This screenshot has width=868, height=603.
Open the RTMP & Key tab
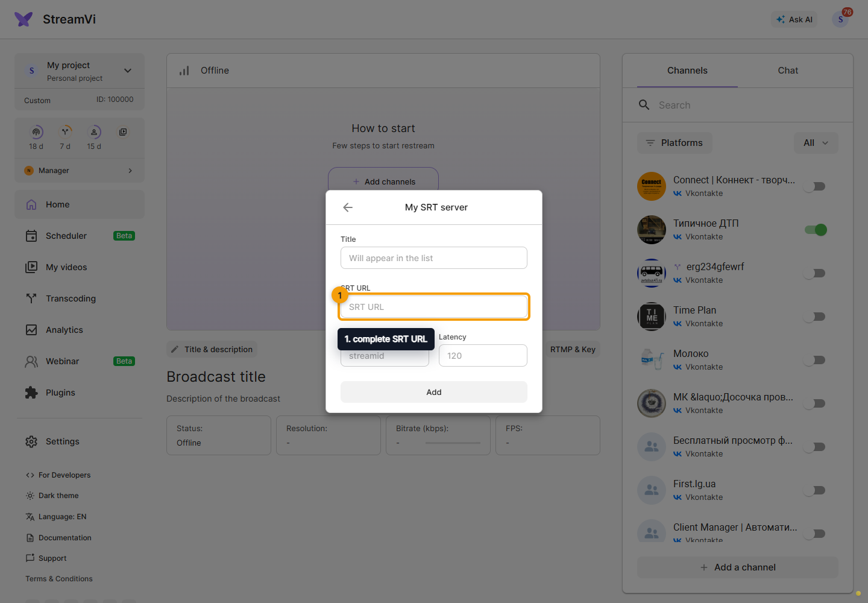pos(573,349)
